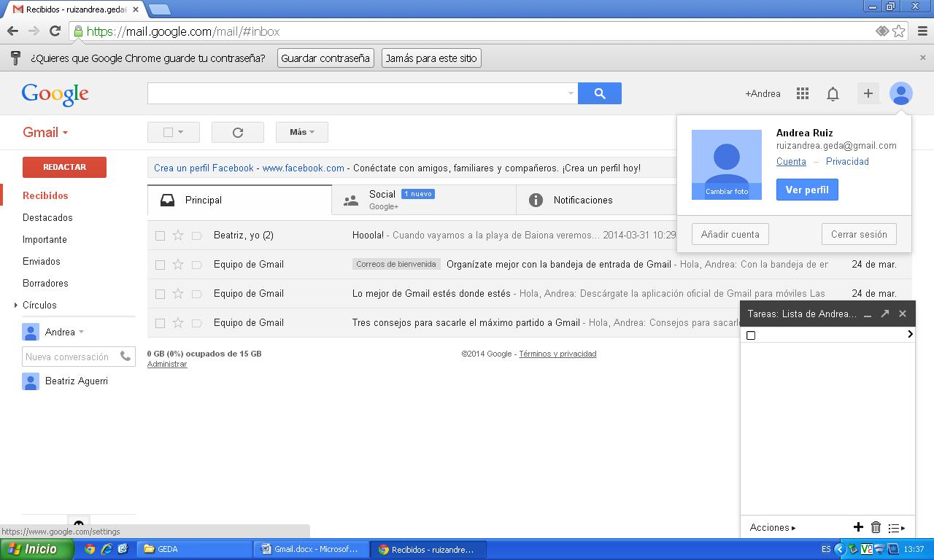This screenshot has height=560, width=934.
Task: Click the refresh inbox icon
Action: 237,133
